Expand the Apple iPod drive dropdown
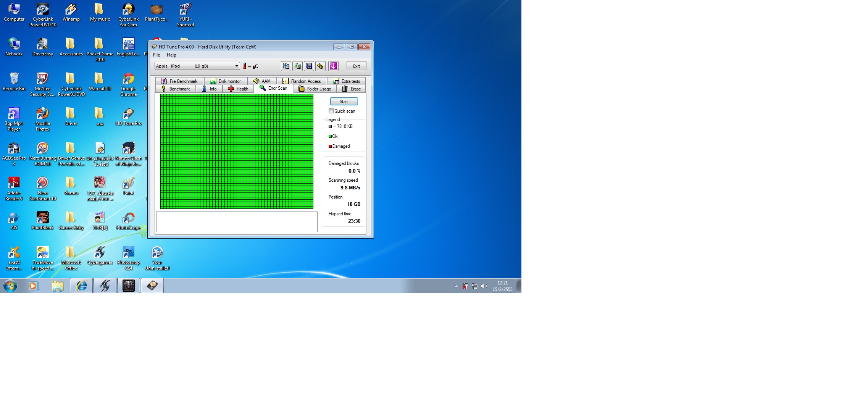 point(236,66)
